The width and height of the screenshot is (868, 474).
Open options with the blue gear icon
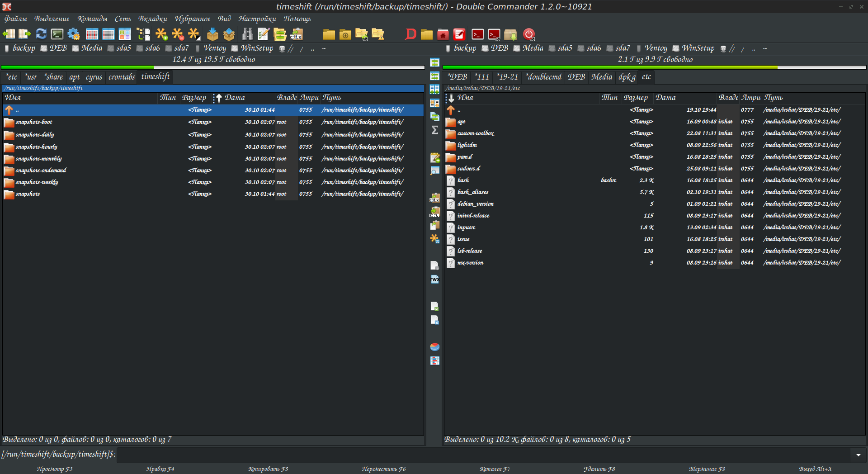pos(74,34)
